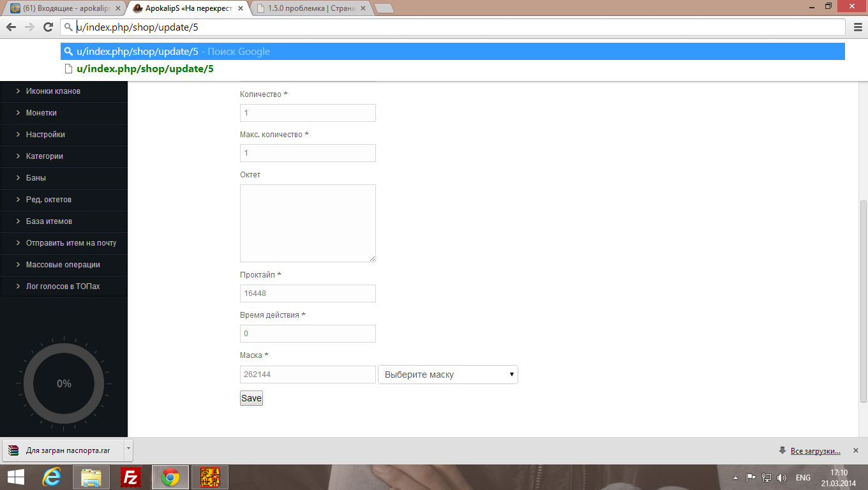The width and height of the screenshot is (868, 490).
Task: Focus the Октет textarea
Action: 308,223
